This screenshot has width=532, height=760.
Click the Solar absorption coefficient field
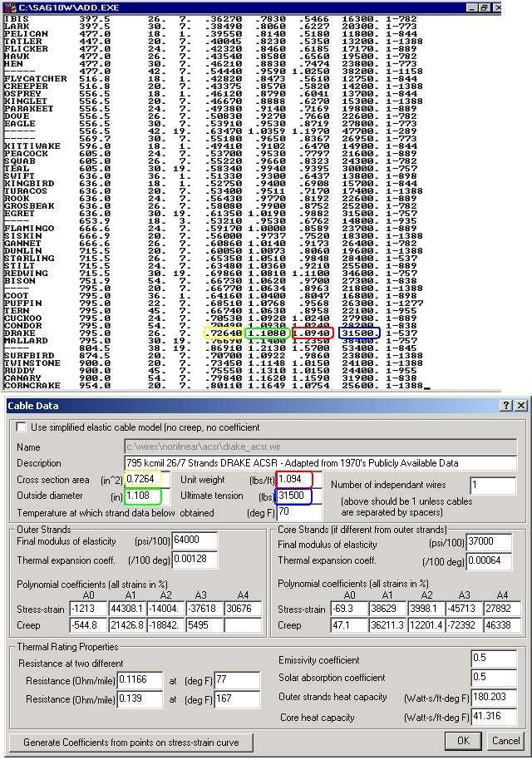(494, 678)
